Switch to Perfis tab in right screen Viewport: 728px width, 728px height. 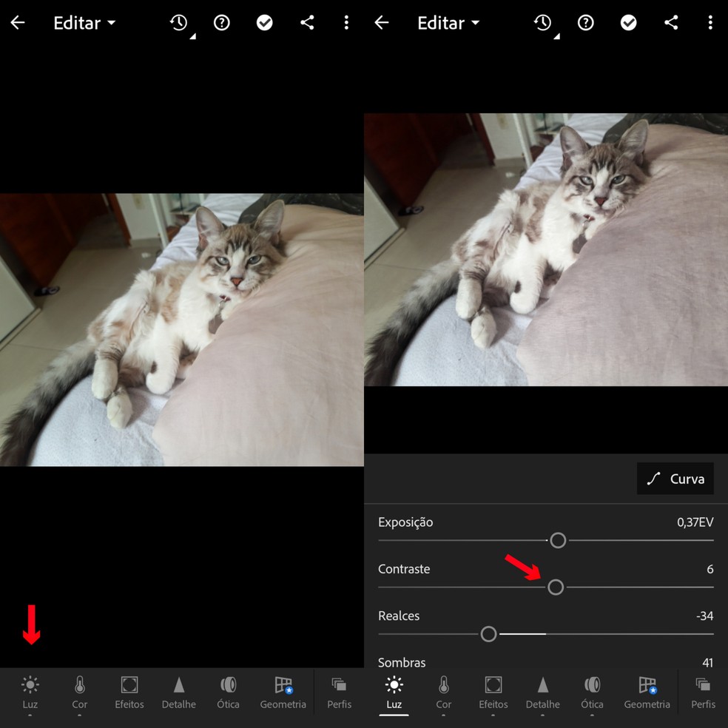(x=704, y=692)
